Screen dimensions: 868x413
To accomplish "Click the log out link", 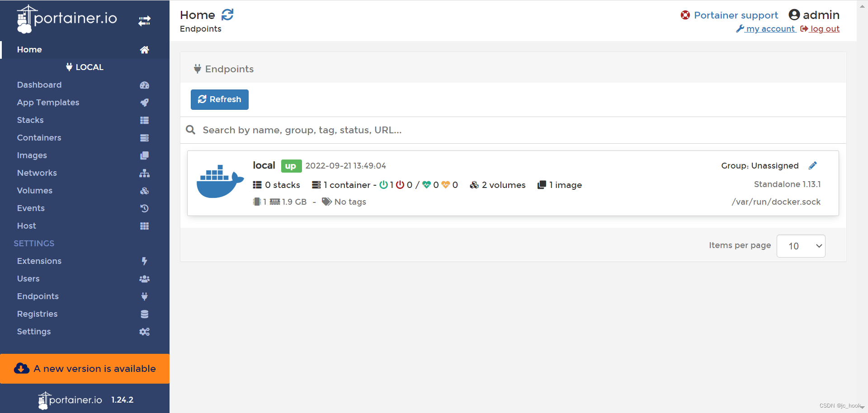I will coord(820,29).
